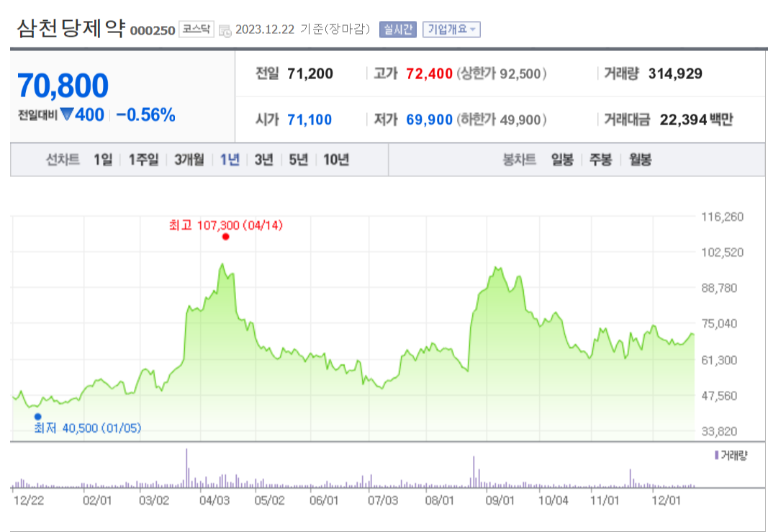Switch to 월봉 candlestick chart
Viewport: 768px width, 532px height.
pos(640,160)
